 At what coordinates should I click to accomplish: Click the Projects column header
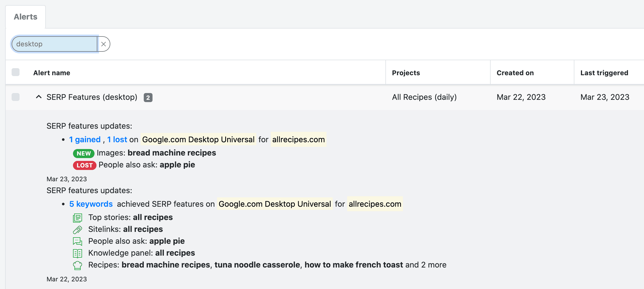click(406, 73)
